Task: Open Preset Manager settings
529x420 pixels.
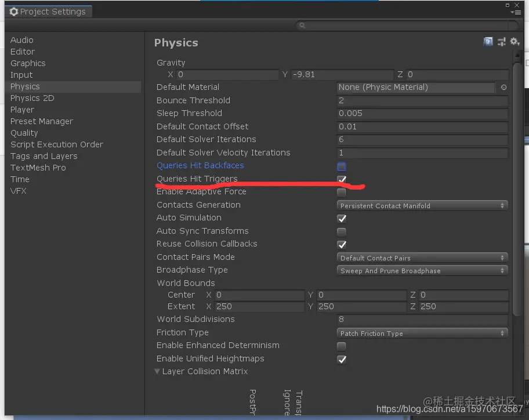Action: pos(42,121)
